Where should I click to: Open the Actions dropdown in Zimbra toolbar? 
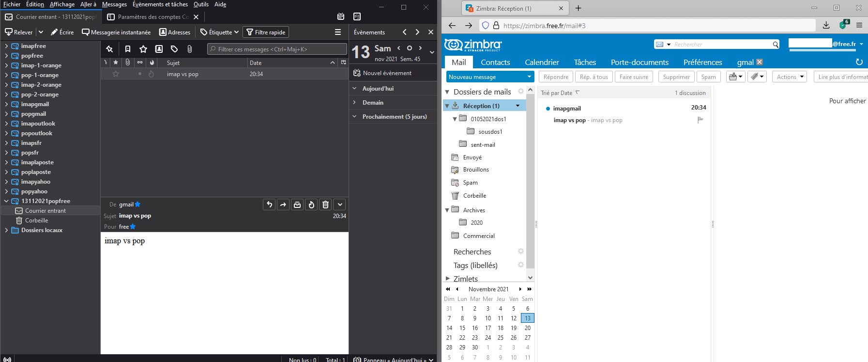point(790,77)
